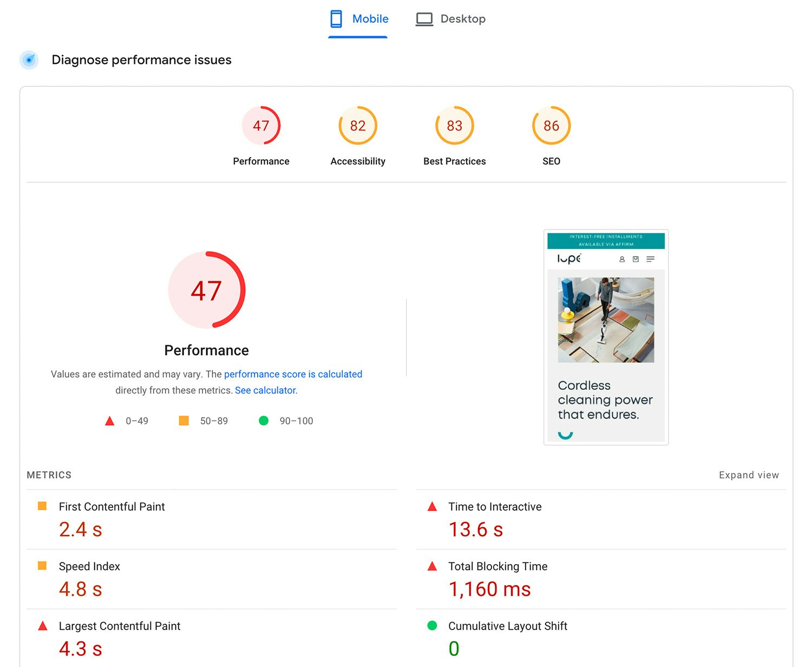Click the METRICS section heading
This screenshot has width=812, height=667.
(49, 475)
